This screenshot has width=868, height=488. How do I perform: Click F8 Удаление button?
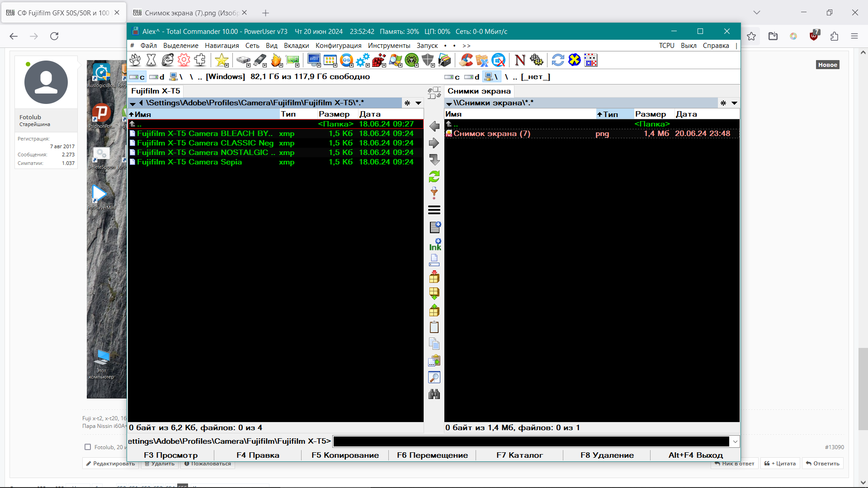tap(607, 455)
